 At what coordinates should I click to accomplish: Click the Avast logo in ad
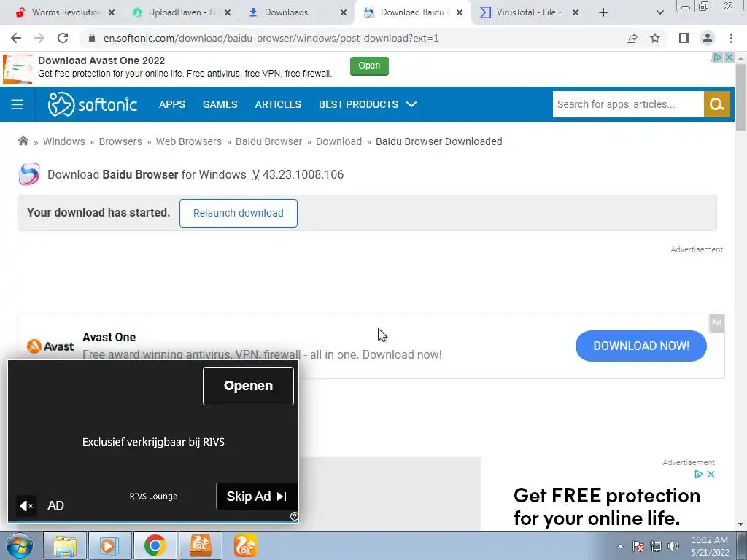pyautogui.click(x=50, y=346)
